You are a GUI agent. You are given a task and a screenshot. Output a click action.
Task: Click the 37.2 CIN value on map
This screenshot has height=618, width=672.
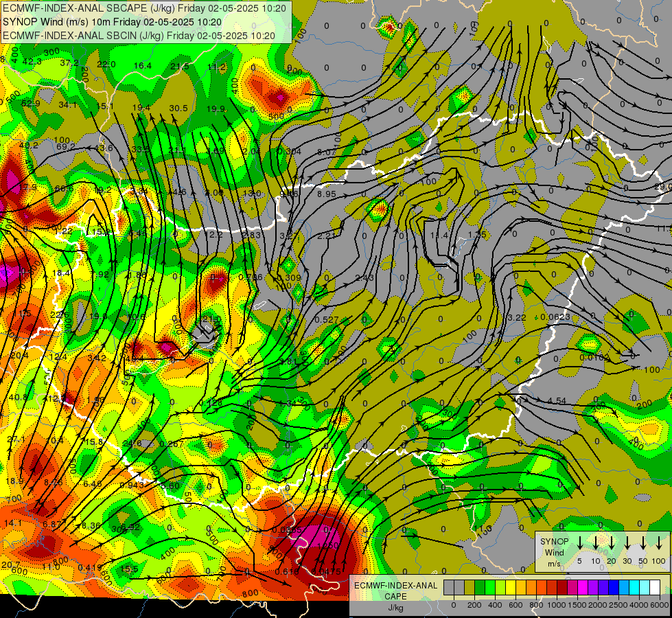click(69, 62)
